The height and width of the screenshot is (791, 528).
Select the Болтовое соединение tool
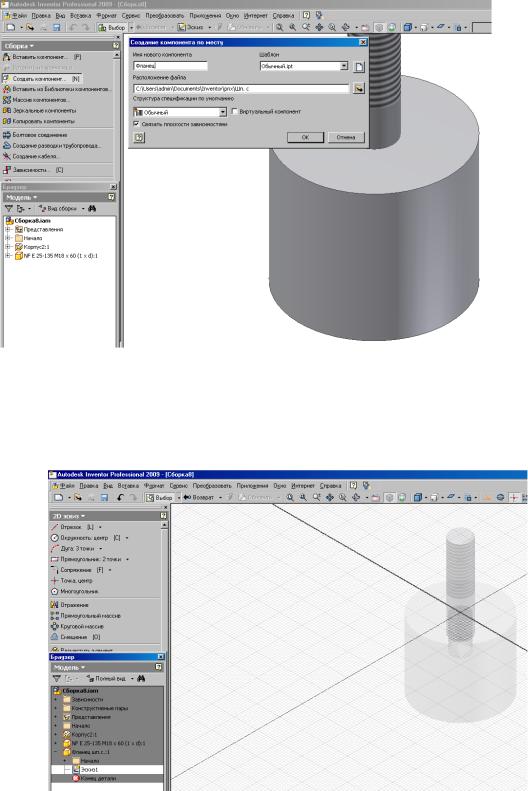(x=35, y=135)
